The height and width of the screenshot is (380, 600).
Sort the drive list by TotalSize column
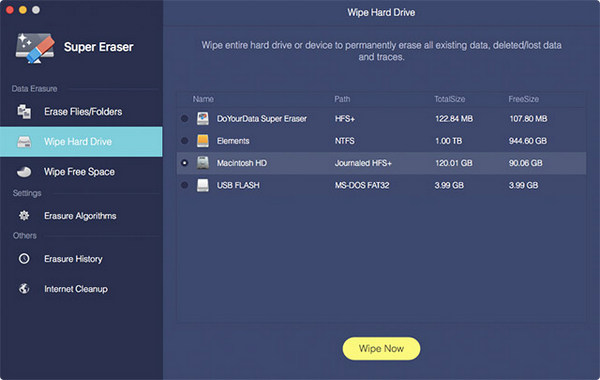pyautogui.click(x=450, y=99)
